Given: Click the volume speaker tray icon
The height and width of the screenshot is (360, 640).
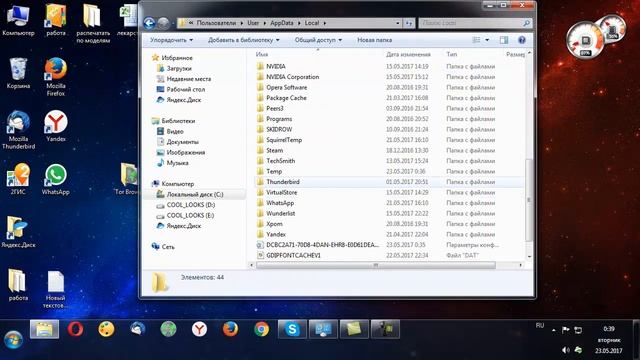Looking at the screenshot, I should point(566,350).
